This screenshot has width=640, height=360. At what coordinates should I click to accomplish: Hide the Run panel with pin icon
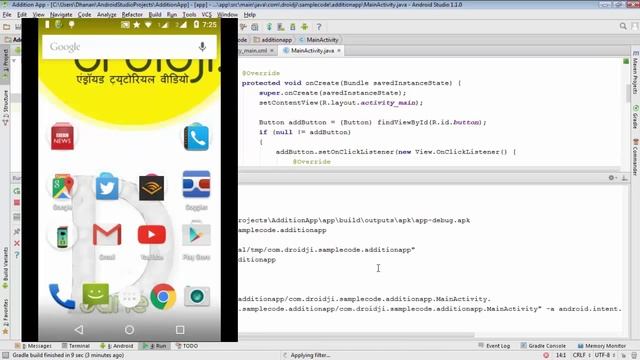624,178
